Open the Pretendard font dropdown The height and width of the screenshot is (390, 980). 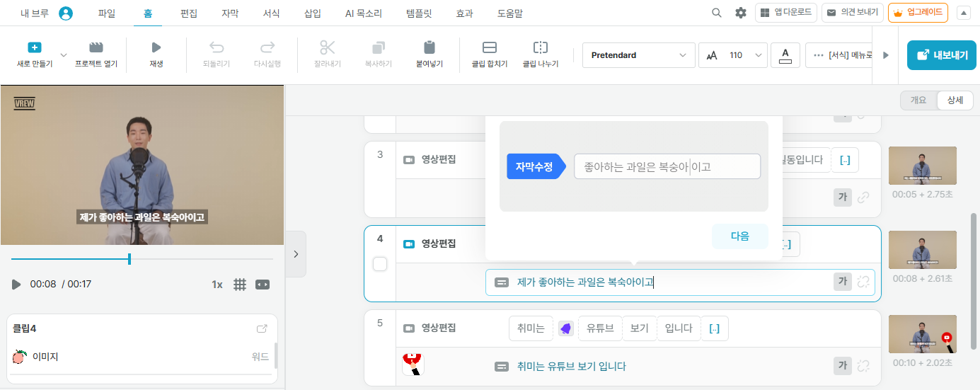[x=638, y=55]
